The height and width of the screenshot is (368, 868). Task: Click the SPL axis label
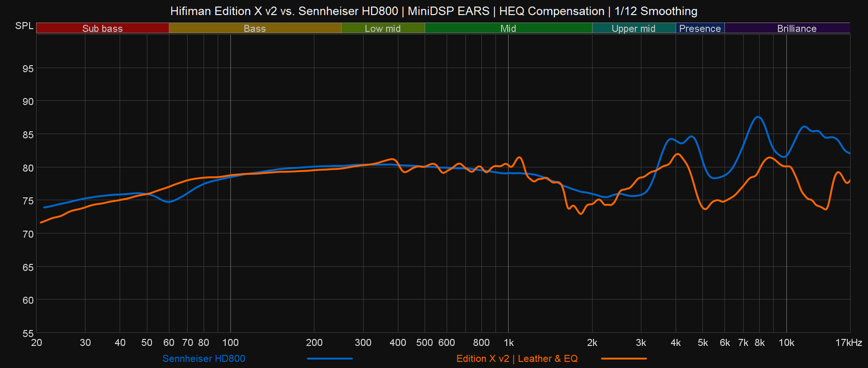pyautogui.click(x=24, y=26)
